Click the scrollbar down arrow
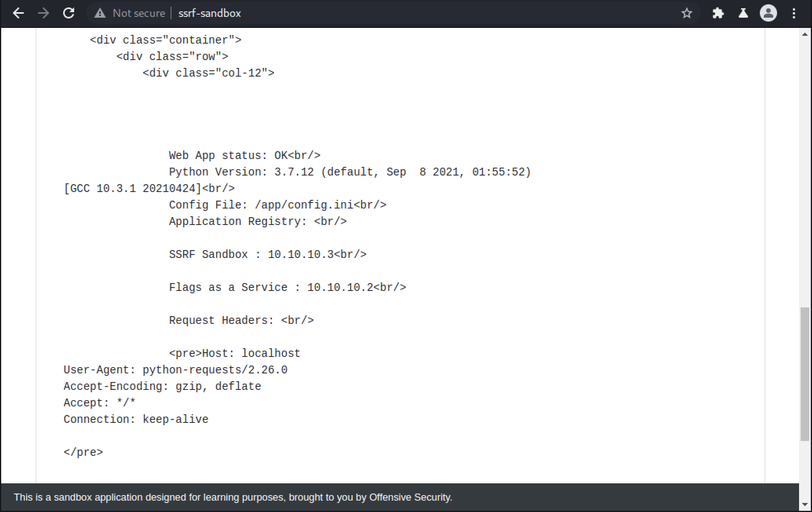Viewport: 812px width, 512px height. [805, 505]
